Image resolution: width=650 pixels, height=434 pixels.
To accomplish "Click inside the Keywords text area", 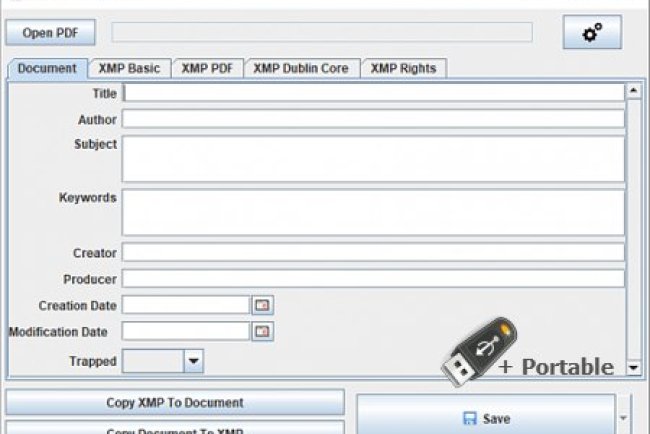I will click(x=373, y=212).
